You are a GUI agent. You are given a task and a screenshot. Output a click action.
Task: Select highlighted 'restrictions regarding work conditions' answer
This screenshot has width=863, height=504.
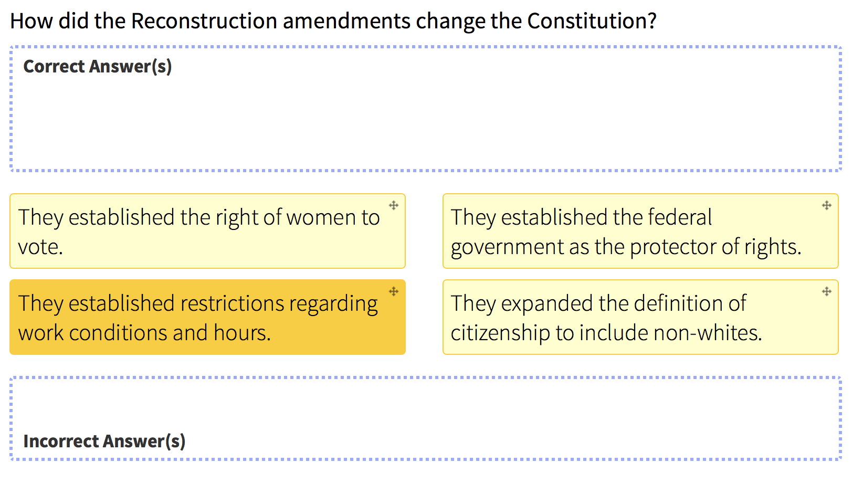[x=207, y=317]
